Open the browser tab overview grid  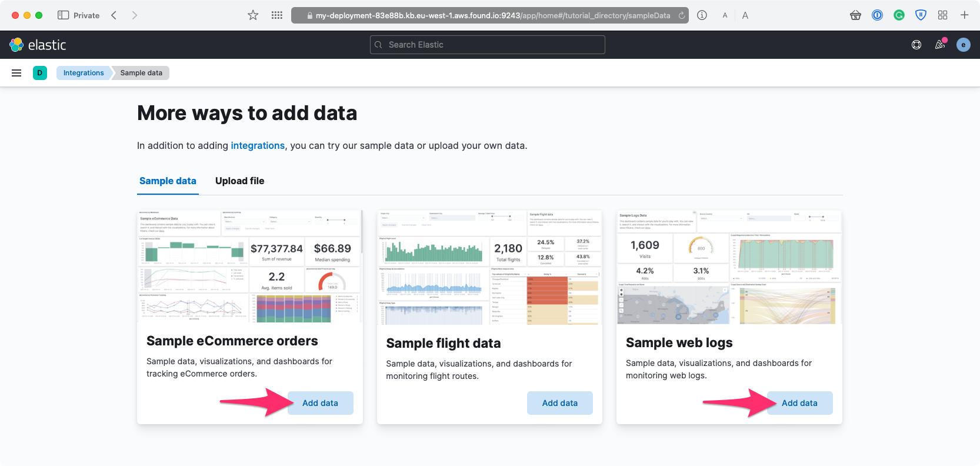[x=942, y=15]
